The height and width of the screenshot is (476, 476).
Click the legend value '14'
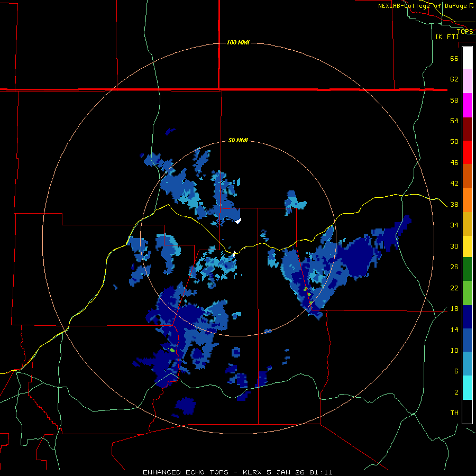(x=454, y=329)
